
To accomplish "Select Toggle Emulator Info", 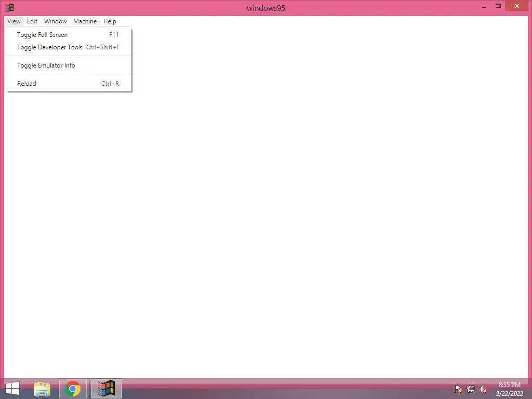I will pos(68,65).
